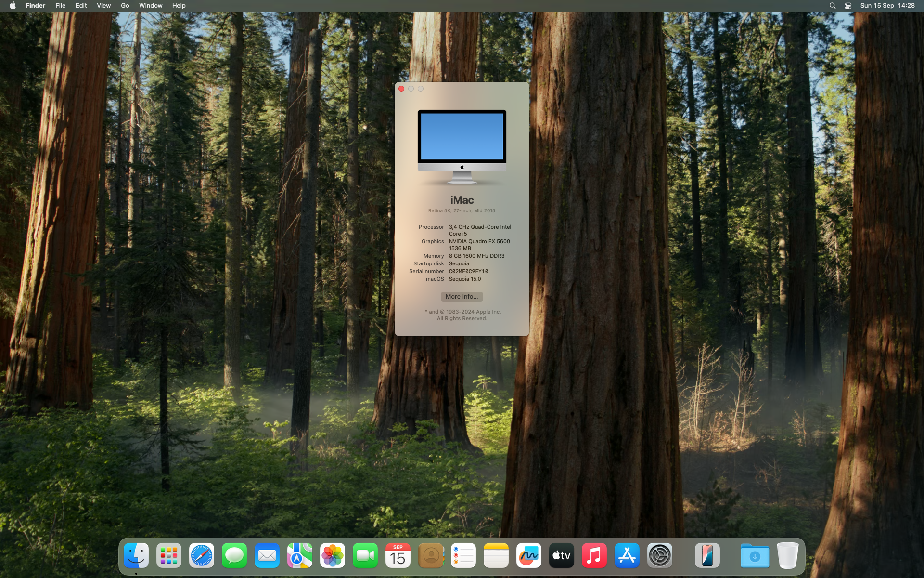Click the Launchpad icon

tap(169, 556)
